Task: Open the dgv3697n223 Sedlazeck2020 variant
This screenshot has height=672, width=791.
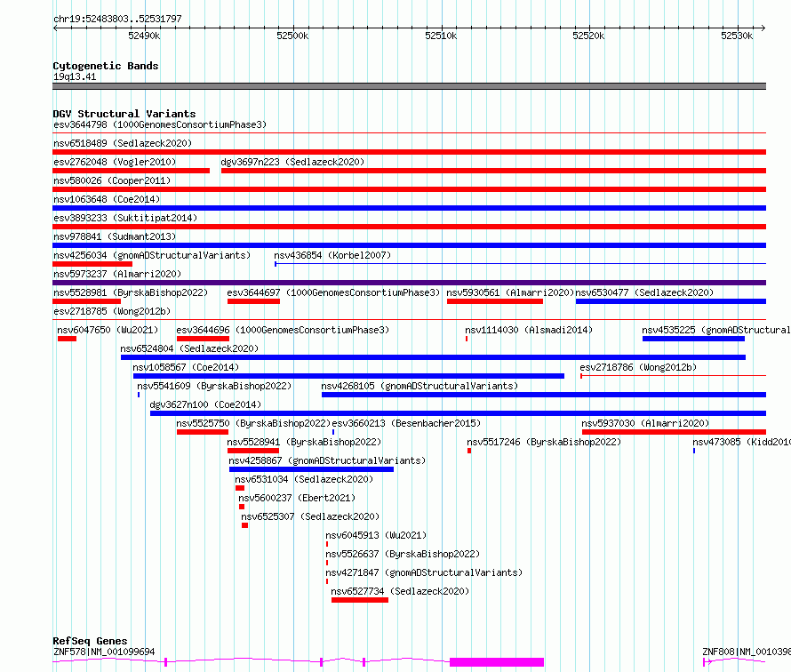Action: click(493, 171)
